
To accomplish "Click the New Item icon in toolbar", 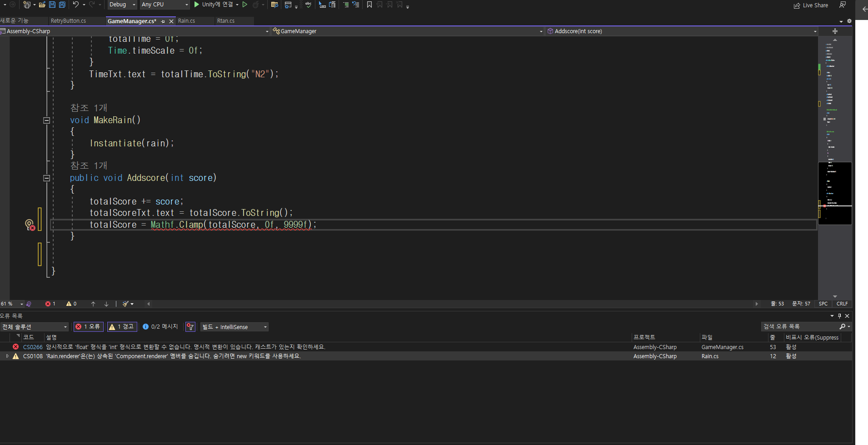I will 27,5.
